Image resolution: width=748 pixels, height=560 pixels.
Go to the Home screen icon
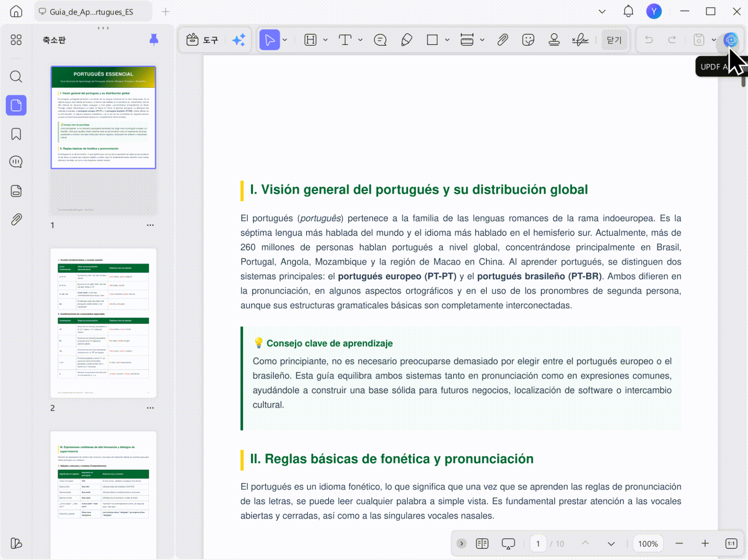[16, 11]
